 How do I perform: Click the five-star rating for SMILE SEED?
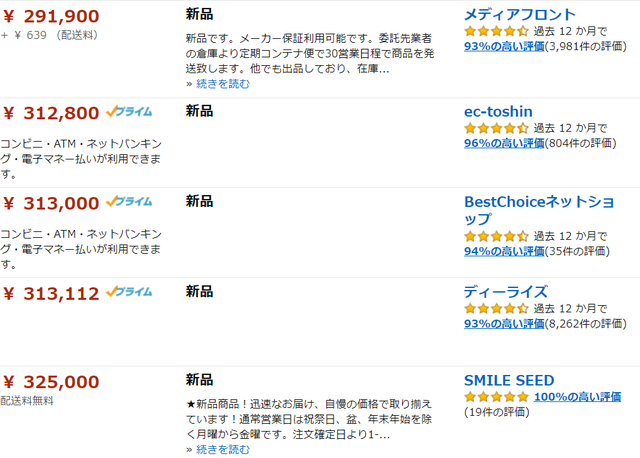pyautogui.click(x=496, y=396)
